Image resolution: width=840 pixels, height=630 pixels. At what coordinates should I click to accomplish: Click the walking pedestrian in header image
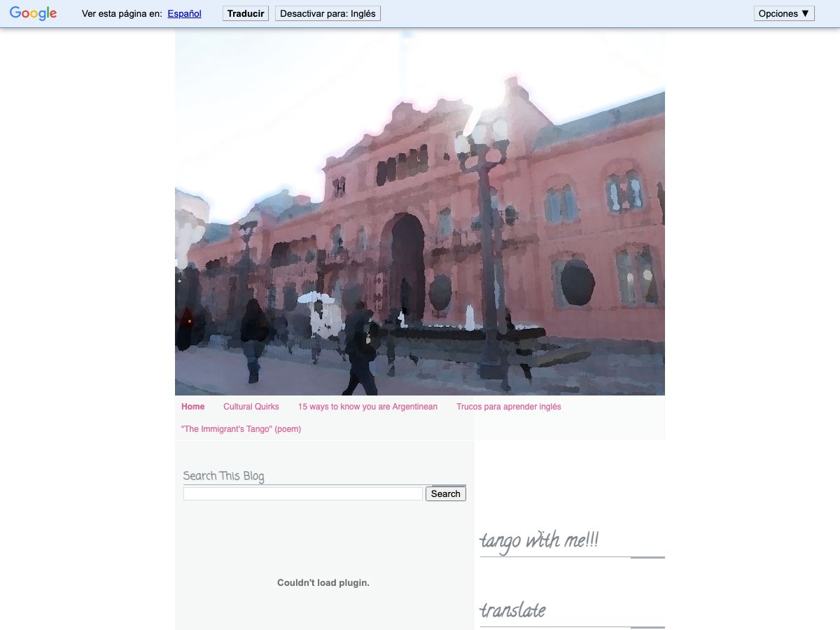click(360, 350)
